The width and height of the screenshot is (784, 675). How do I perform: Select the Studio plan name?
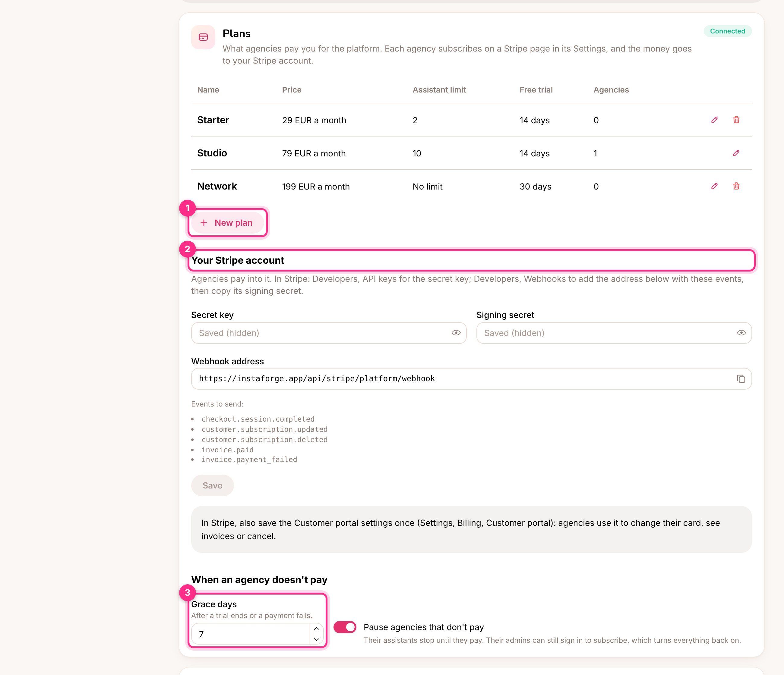[x=212, y=153]
